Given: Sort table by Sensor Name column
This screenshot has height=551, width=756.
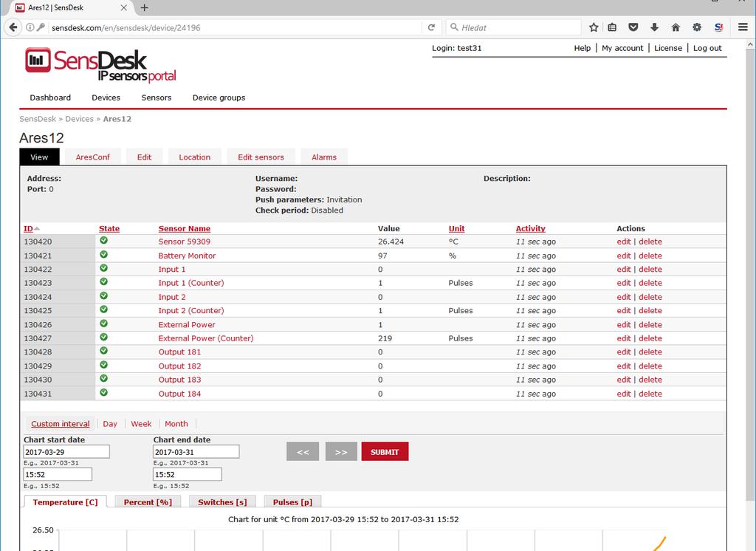Looking at the screenshot, I should (x=184, y=229).
